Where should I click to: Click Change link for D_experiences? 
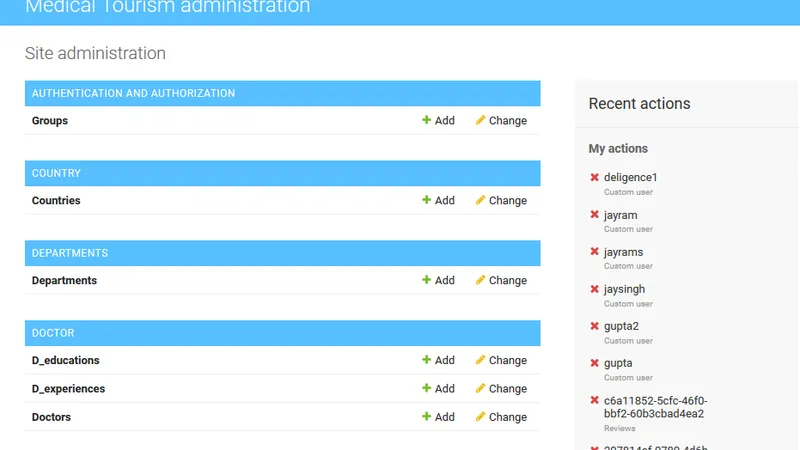[501, 389]
